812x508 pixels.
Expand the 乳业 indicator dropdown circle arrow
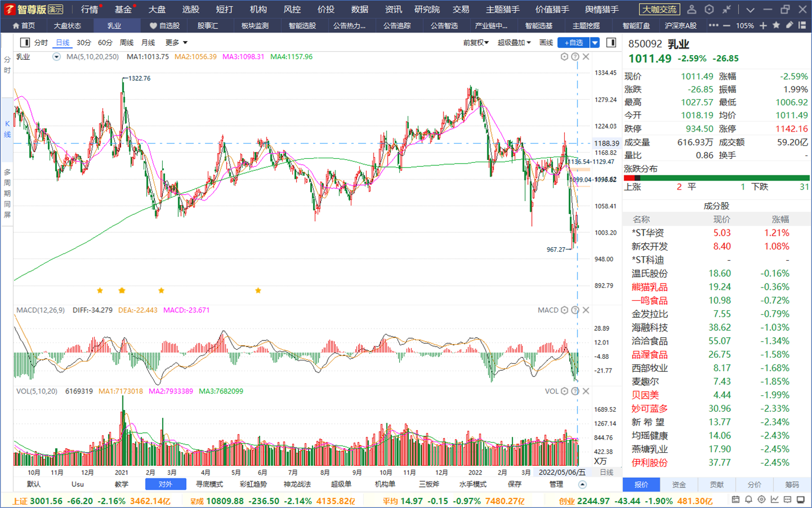[x=56, y=57]
